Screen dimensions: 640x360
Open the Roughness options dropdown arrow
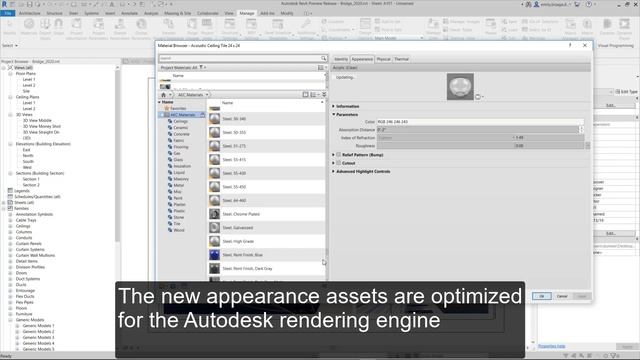588,146
